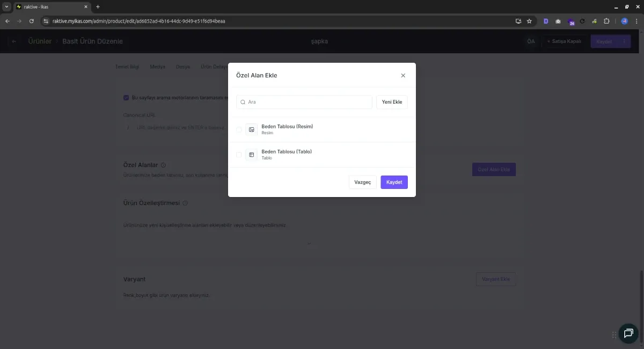
Task: Open the live chat widget icon
Action: click(628, 333)
